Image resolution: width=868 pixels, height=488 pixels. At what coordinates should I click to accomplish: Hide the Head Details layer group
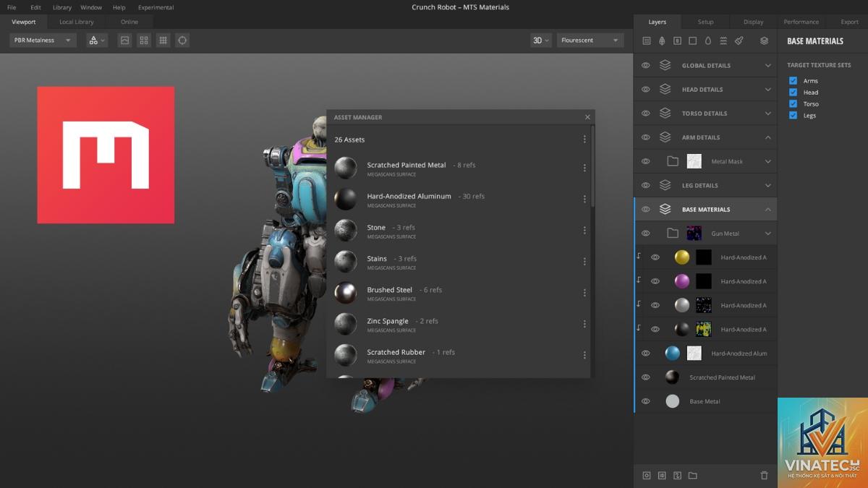[646, 90]
